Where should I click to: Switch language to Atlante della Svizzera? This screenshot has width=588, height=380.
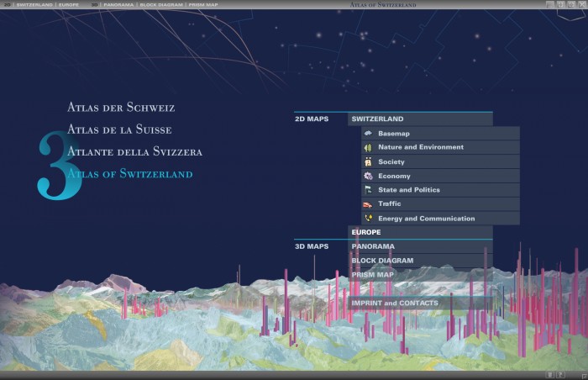(x=134, y=151)
